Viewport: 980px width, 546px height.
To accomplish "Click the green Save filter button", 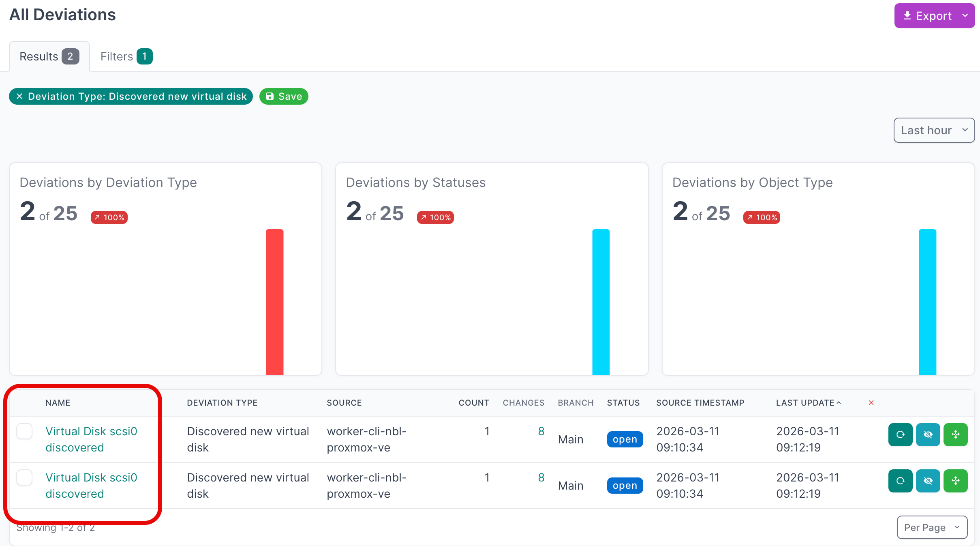I will pos(284,97).
